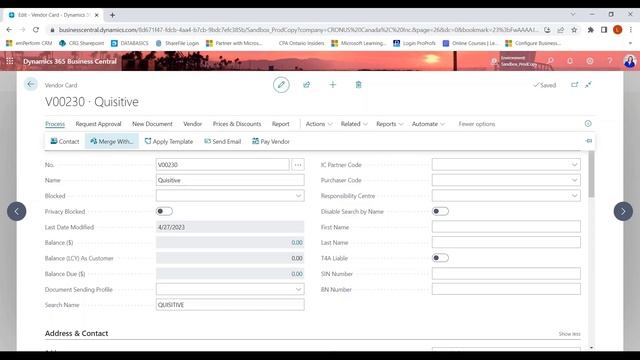The height and width of the screenshot is (360, 640).
Task: Open a new browser tab
Action: (112, 15)
